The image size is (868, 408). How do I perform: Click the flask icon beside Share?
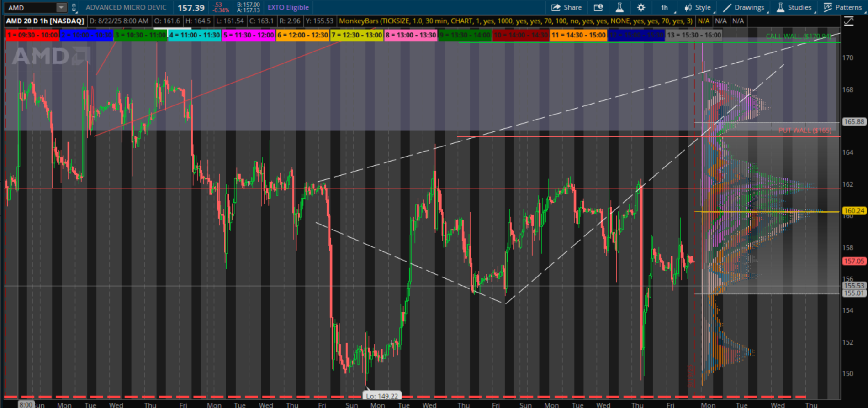point(619,7)
